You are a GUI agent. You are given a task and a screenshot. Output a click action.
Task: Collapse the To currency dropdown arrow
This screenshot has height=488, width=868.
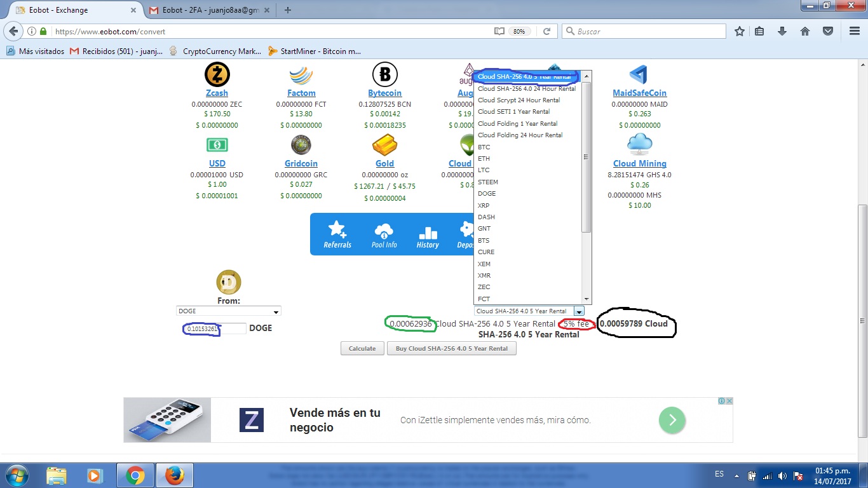coord(579,311)
